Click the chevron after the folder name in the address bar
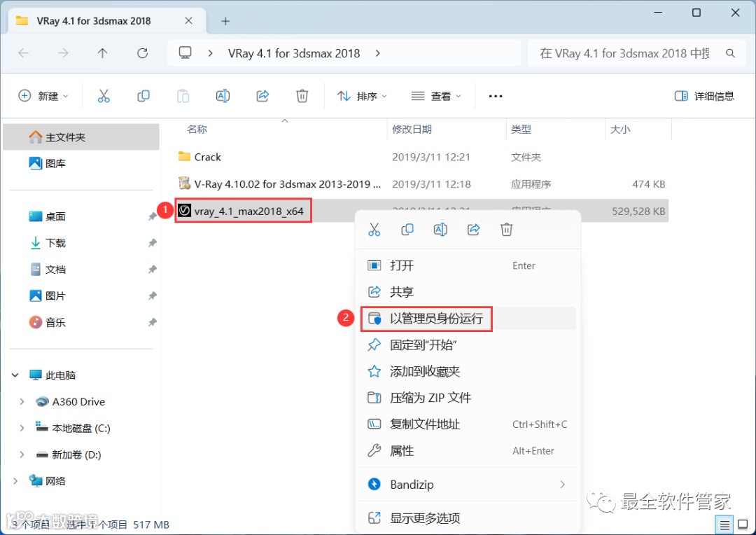Viewport: 756px width, 535px height. pyautogui.click(x=377, y=53)
